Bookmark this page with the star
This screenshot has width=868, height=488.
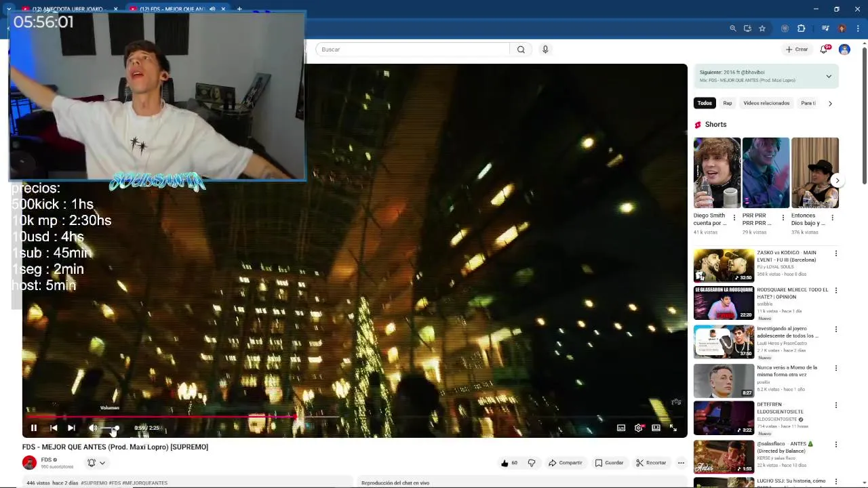(762, 28)
